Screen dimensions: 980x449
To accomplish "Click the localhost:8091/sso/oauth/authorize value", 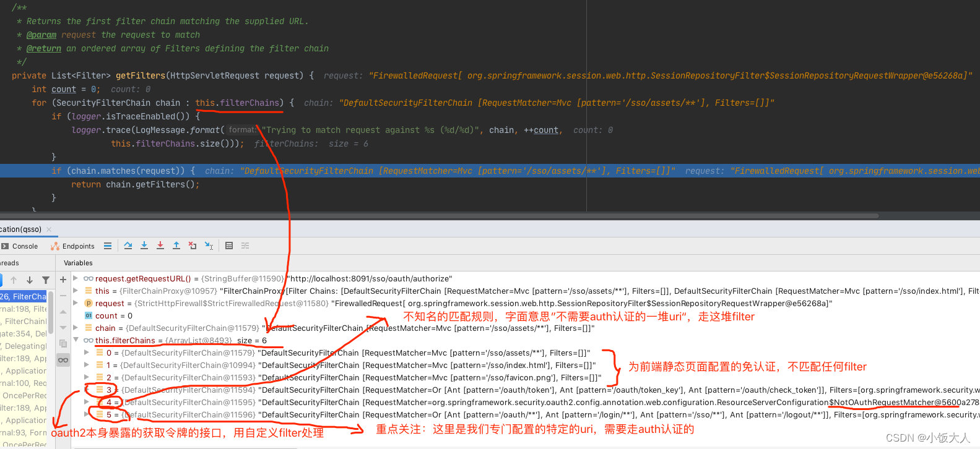I will (x=370, y=278).
